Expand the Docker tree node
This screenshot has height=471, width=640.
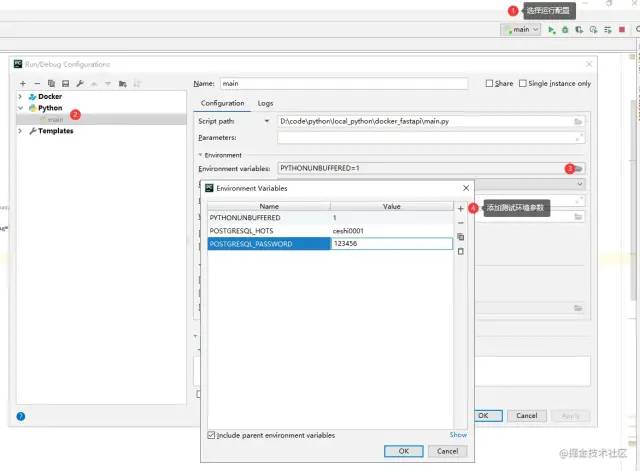click(x=20, y=97)
